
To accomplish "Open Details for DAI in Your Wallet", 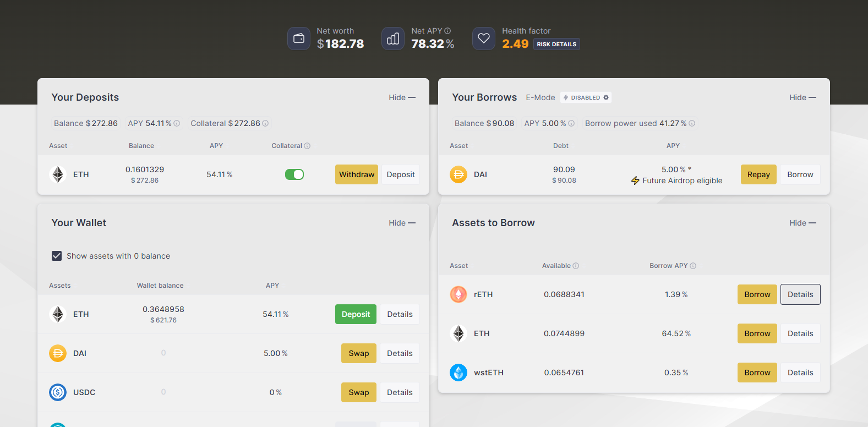I will coord(400,353).
